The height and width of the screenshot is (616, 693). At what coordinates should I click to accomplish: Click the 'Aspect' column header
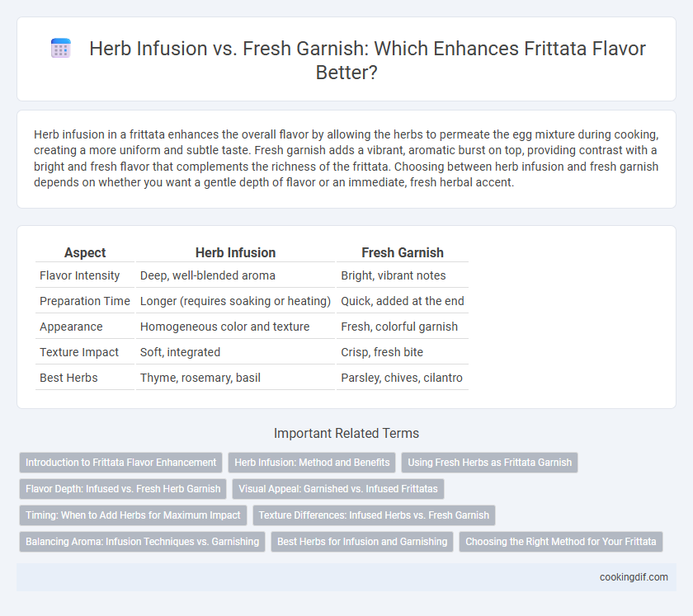click(85, 252)
